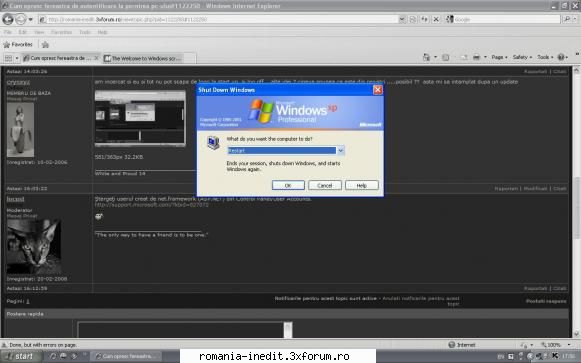Click 'Postati raspuns' link
Screen dimensions: 581x363
coord(546,301)
